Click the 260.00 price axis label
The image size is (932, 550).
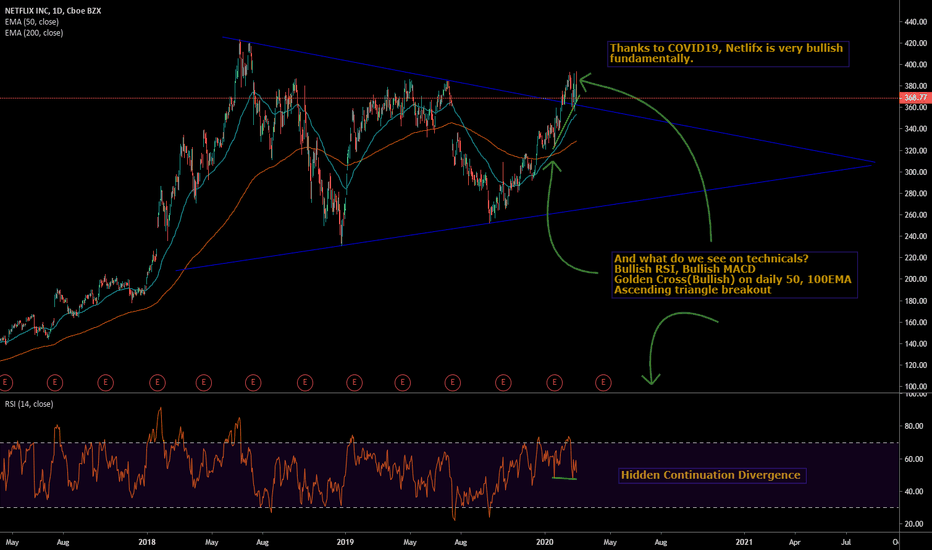pyautogui.click(x=916, y=215)
